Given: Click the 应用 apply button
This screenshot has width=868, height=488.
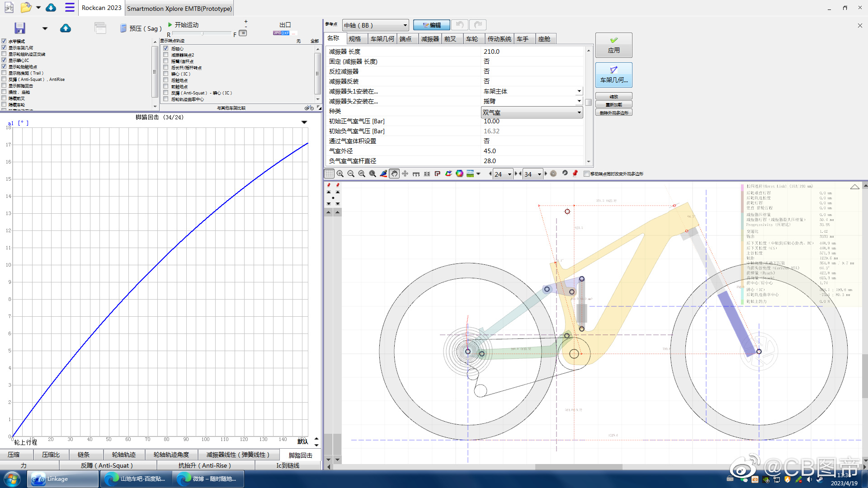Looking at the screenshot, I should point(613,45).
